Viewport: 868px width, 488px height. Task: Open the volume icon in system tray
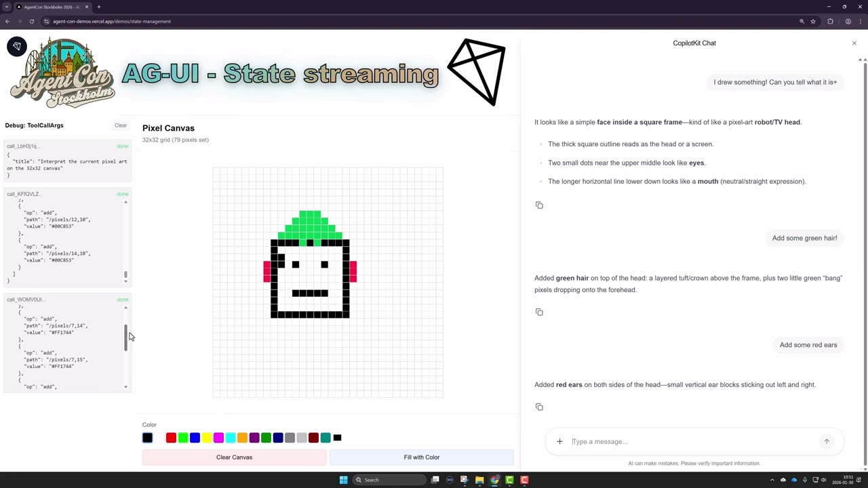point(824,480)
